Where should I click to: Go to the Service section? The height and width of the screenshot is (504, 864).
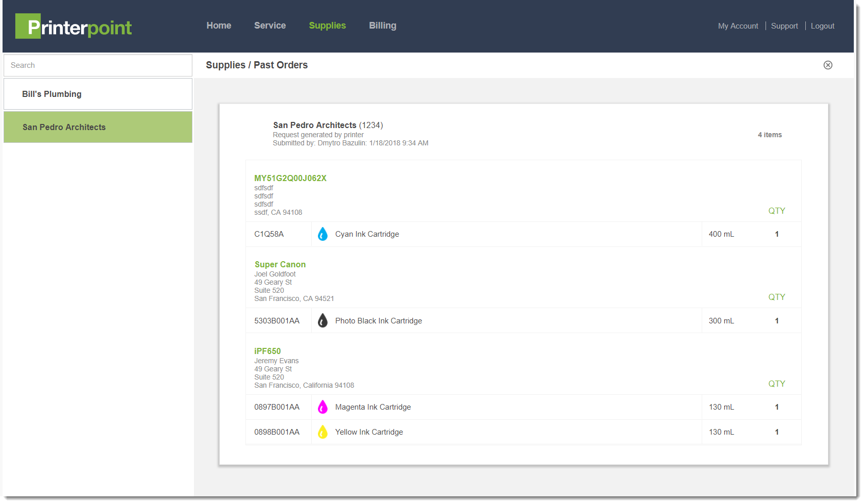coord(269,26)
